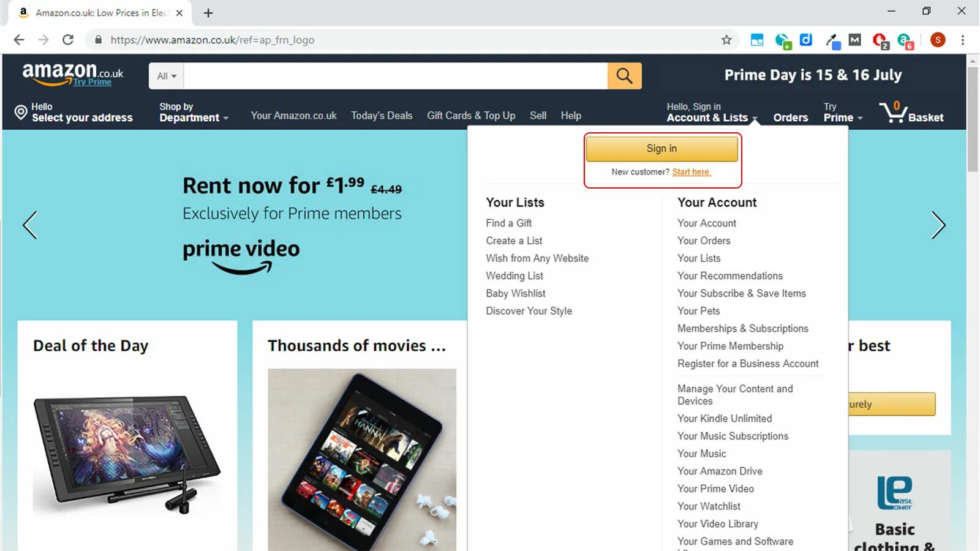Click the green extension icon with badge 6

pyautogui.click(x=905, y=40)
